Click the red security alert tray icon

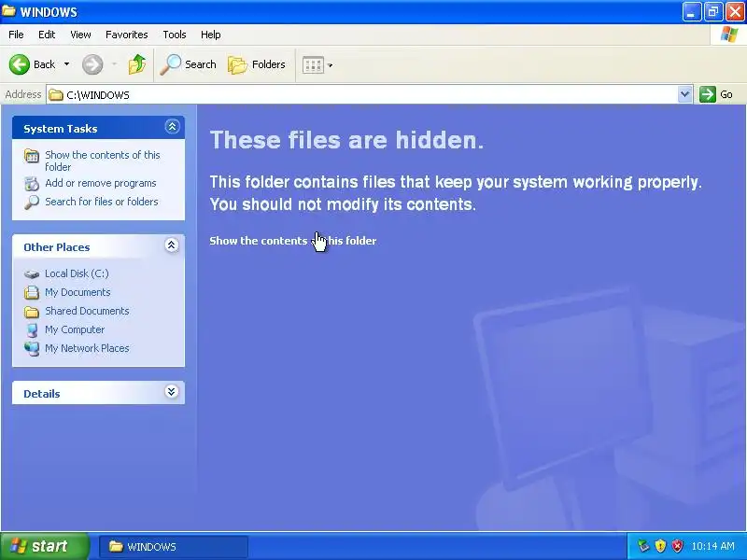coord(677,546)
